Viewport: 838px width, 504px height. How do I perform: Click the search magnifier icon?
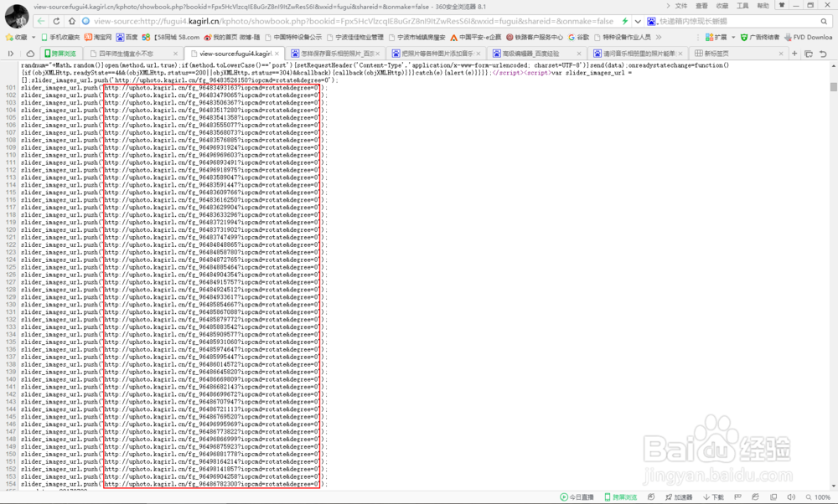824,22
